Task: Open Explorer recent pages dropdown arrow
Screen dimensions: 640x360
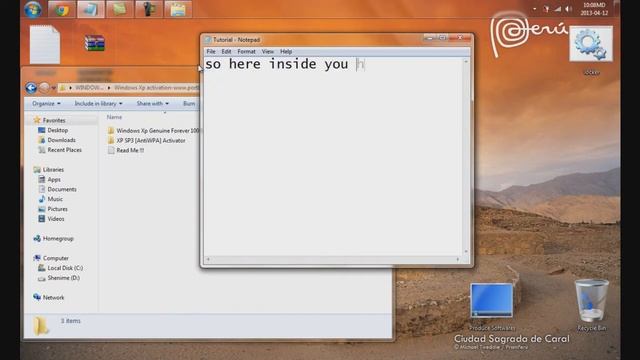Action: 53,88
